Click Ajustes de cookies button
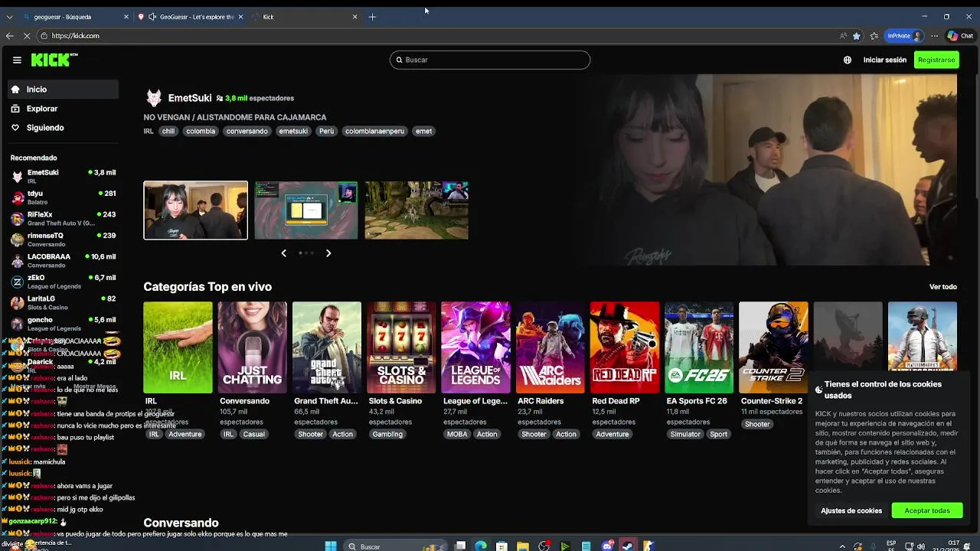 click(x=851, y=510)
